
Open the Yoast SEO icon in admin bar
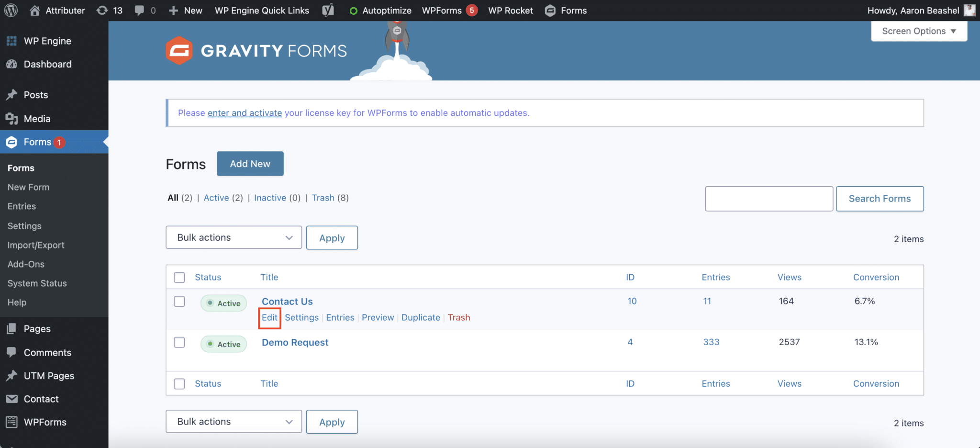point(328,10)
